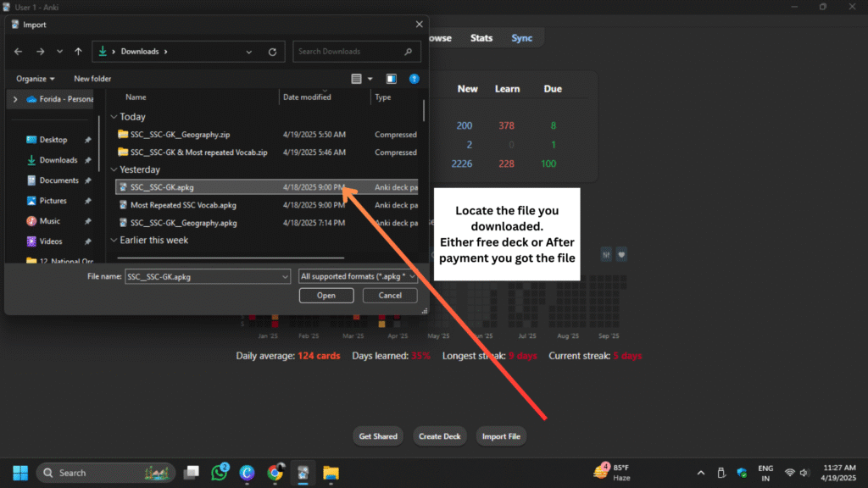The image size is (868, 488).
Task: Click the search magnifier icon in dialog
Action: [409, 52]
